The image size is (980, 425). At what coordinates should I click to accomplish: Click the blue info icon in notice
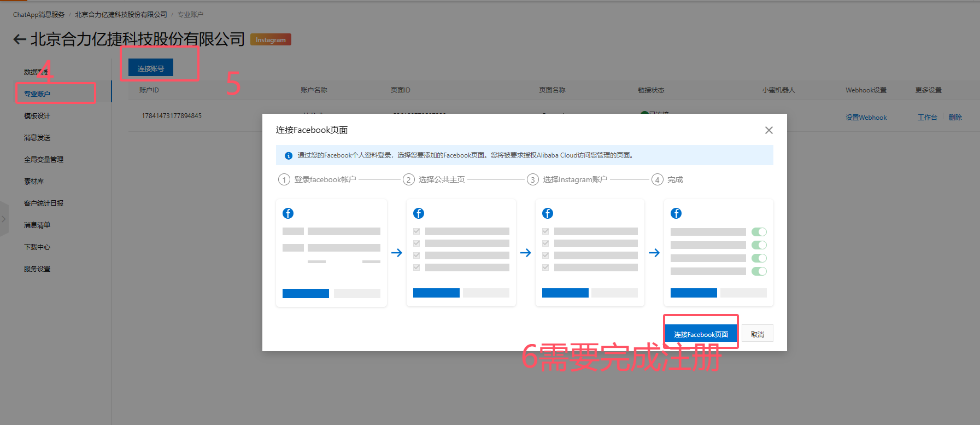tap(289, 156)
